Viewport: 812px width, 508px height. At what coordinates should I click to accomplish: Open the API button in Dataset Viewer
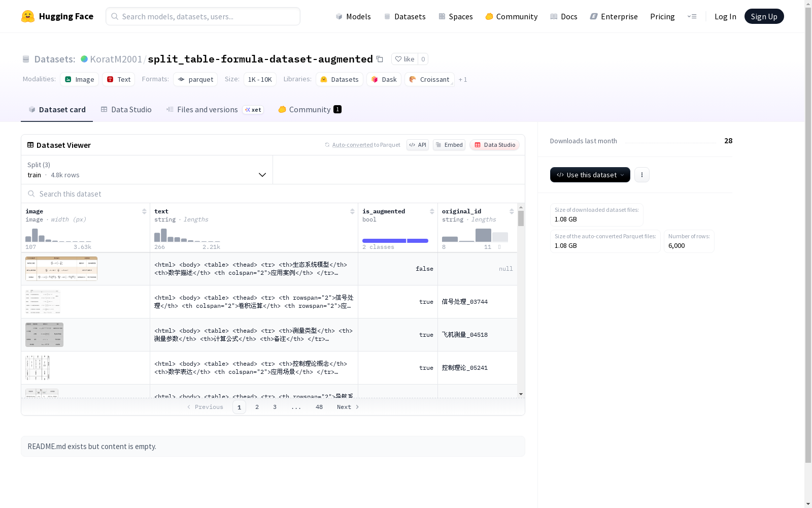click(418, 145)
